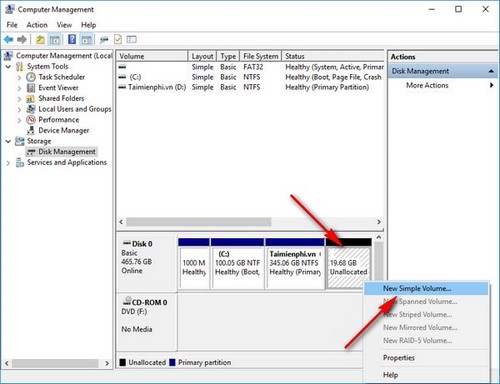The width and height of the screenshot is (500, 384).
Task: Toggle Show/Hide Console Tree toolbar icon
Action: click(54, 40)
